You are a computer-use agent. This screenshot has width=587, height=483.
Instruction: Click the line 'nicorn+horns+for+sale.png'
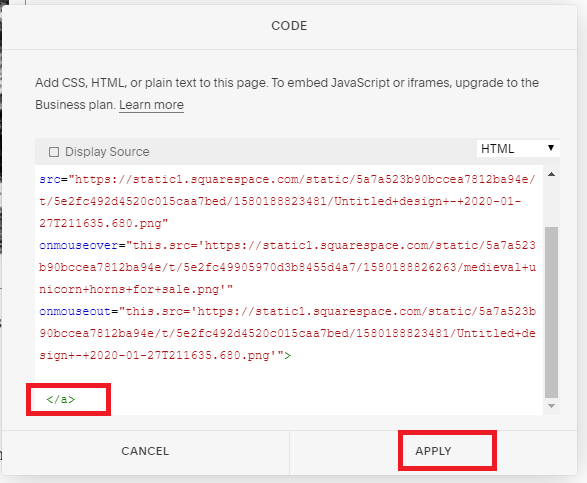point(136,289)
